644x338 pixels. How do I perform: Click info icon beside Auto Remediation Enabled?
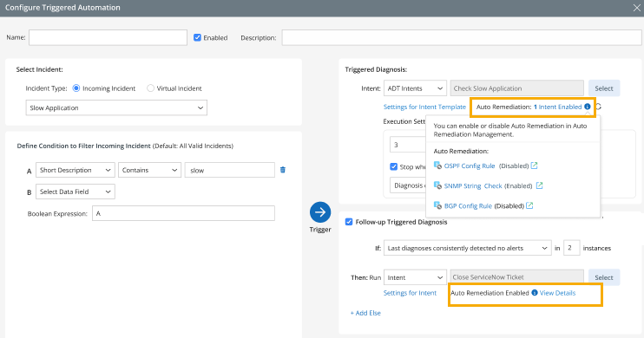535,292
